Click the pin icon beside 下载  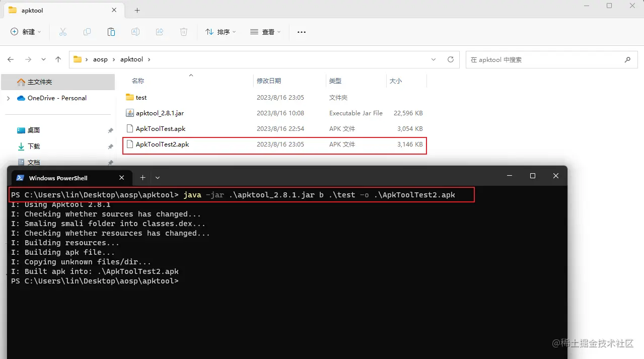[110, 147]
